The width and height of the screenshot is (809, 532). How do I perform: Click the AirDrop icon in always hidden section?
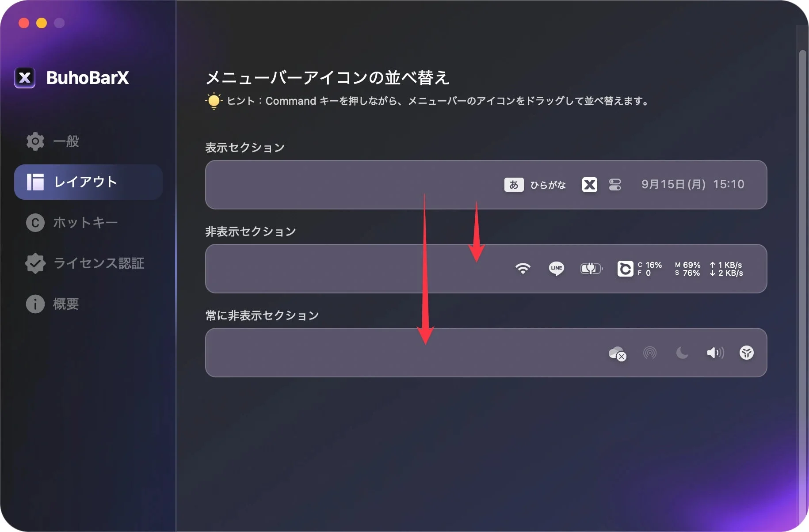(649, 353)
